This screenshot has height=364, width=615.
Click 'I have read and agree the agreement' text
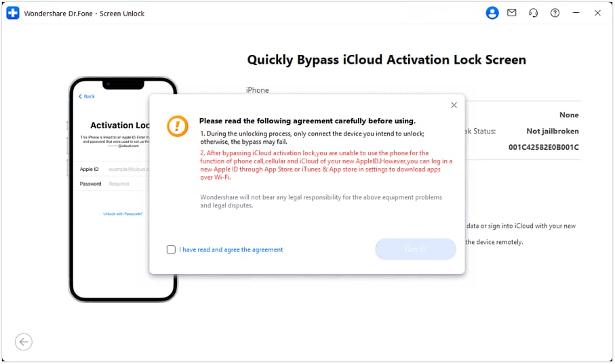pos(231,250)
